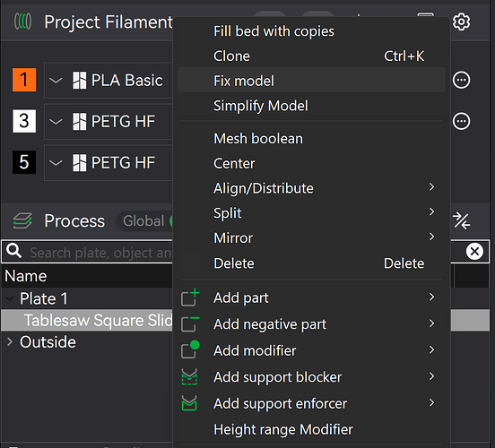The image size is (495, 448).
Task: Open Project Filament settings gear
Action: (461, 22)
